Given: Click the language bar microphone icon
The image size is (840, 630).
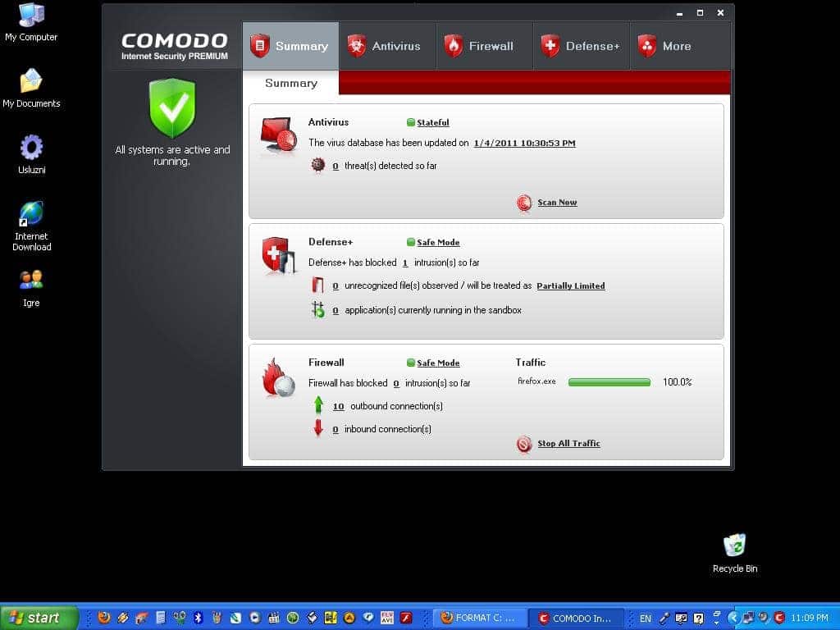Looking at the screenshot, I should [664, 619].
